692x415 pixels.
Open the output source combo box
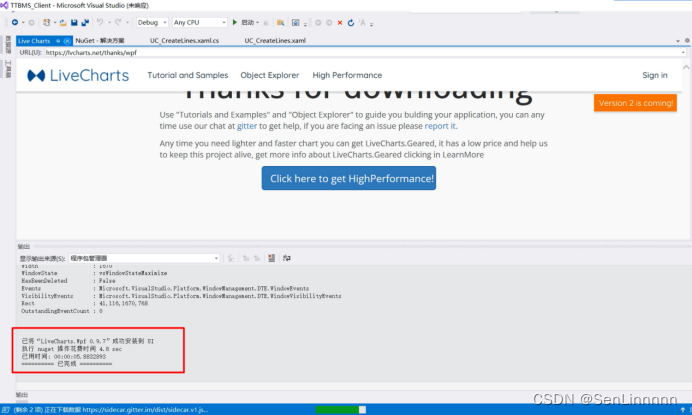(x=144, y=258)
